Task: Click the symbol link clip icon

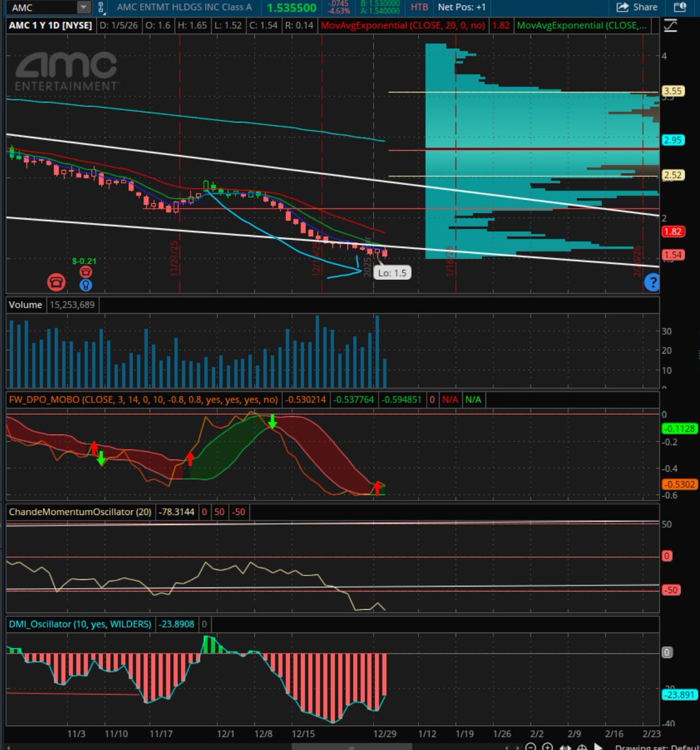Action: pos(102,7)
